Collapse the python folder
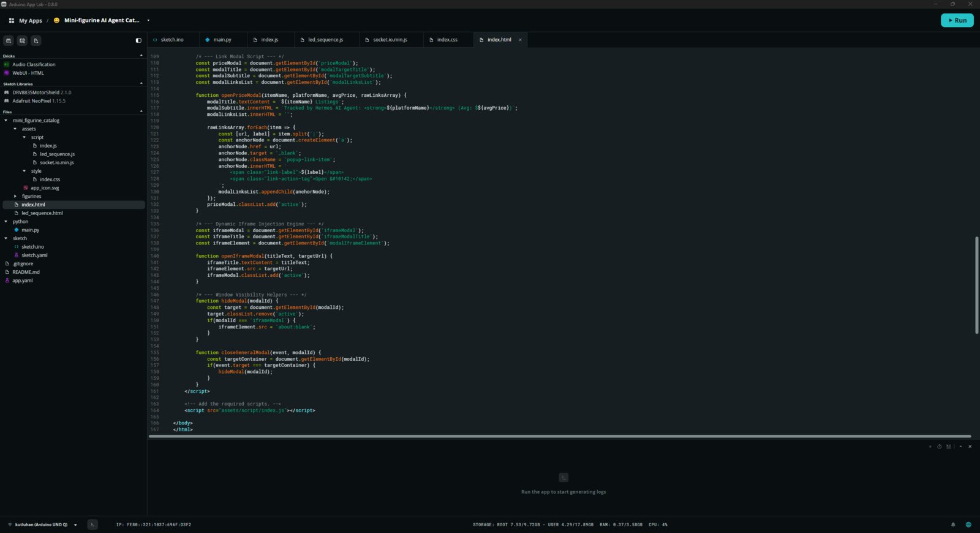 coord(6,222)
